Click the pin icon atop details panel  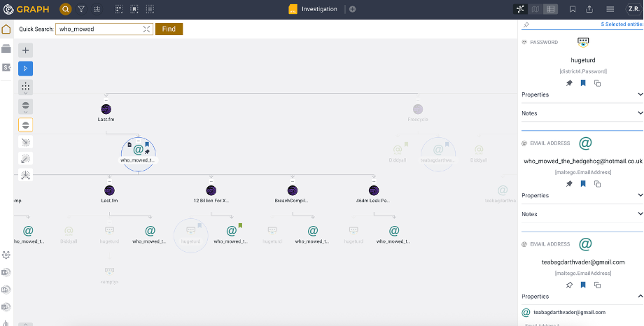[526, 24]
